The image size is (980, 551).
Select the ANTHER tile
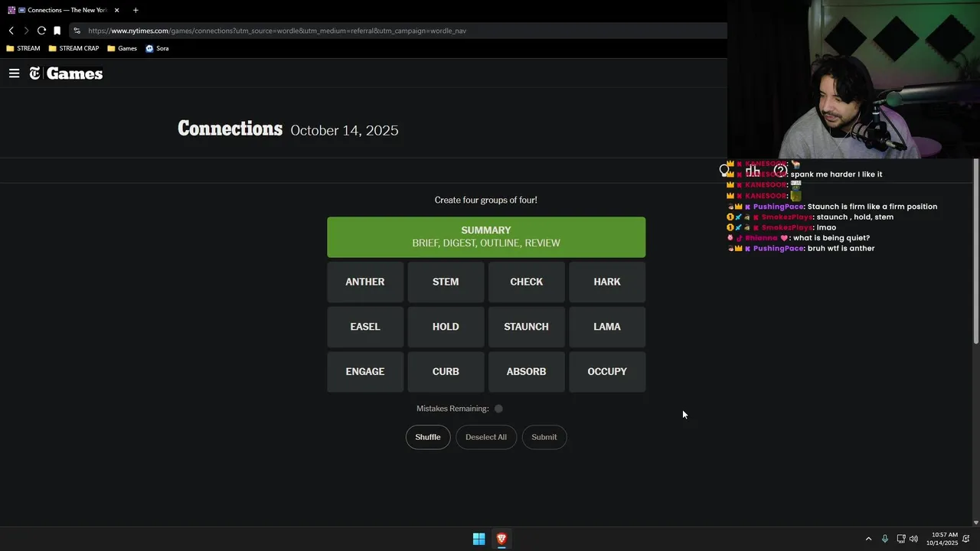pos(365,282)
